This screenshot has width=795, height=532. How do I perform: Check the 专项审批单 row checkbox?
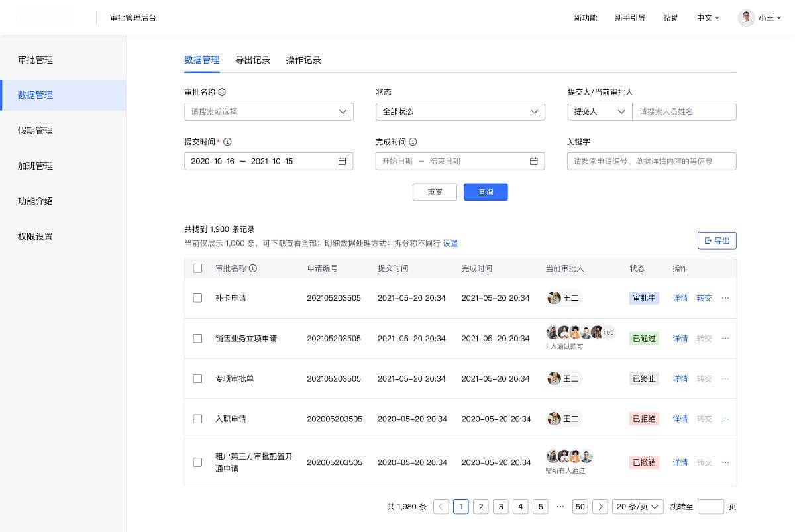(x=197, y=379)
